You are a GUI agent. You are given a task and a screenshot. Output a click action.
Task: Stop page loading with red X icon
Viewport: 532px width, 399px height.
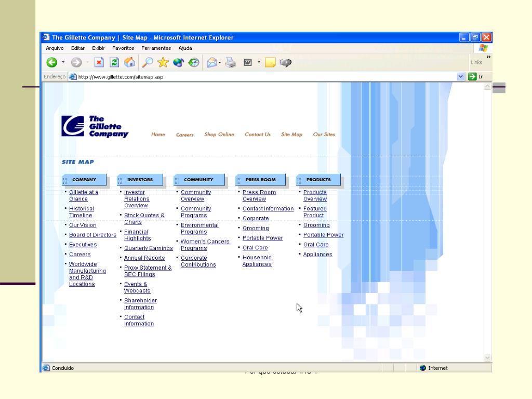pos(99,62)
